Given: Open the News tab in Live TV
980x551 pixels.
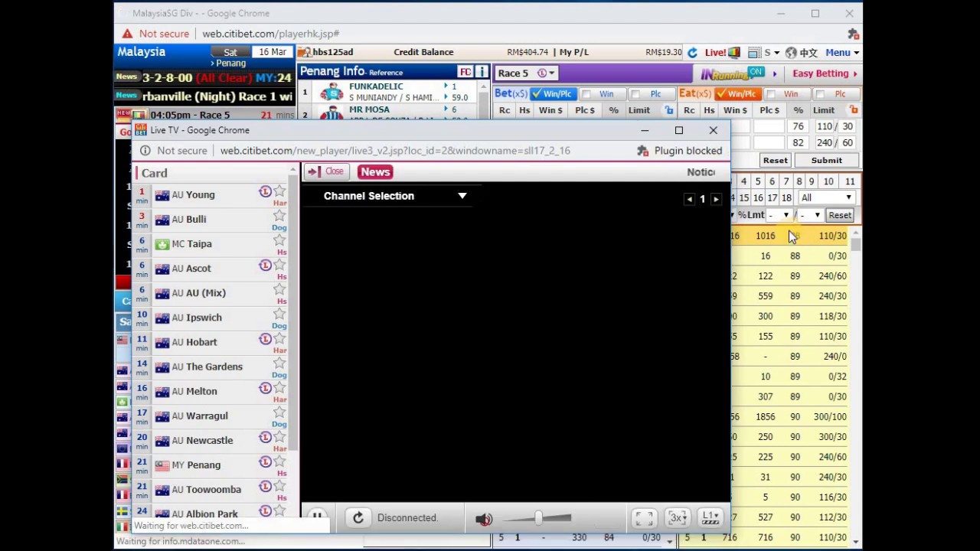Looking at the screenshot, I should 375,172.
